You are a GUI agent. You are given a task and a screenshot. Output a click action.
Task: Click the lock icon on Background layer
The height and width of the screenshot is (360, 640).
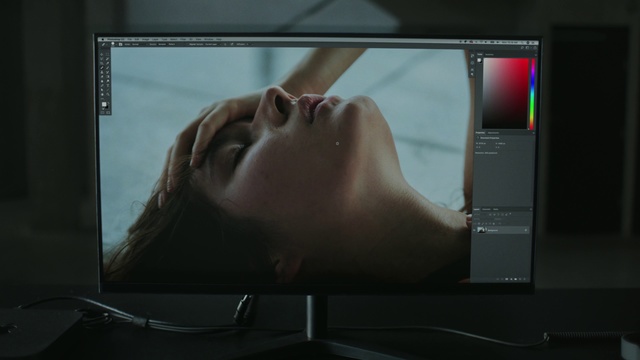tap(526, 230)
